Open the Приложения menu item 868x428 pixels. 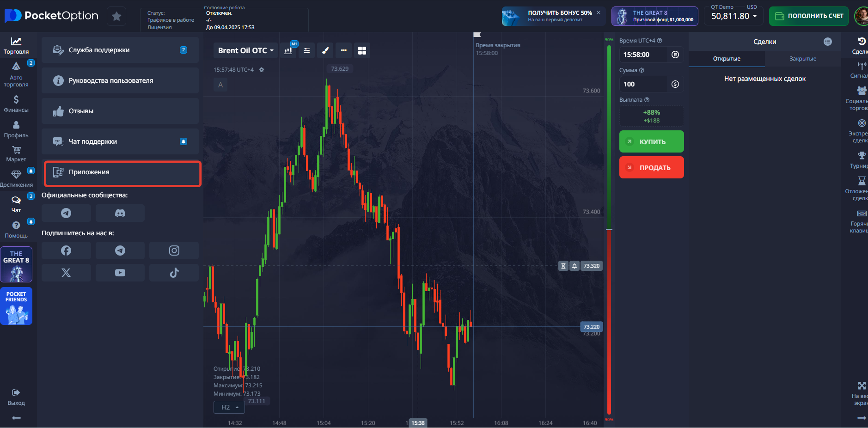click(122, 172)
